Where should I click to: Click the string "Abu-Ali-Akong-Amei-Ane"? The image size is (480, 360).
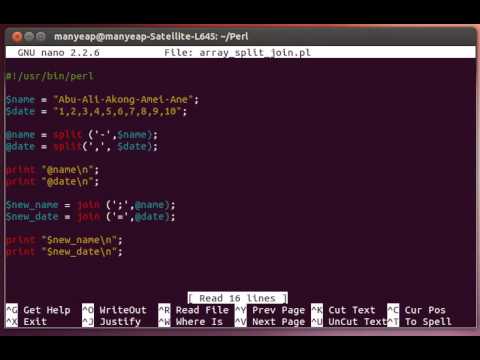coord(123,100)
